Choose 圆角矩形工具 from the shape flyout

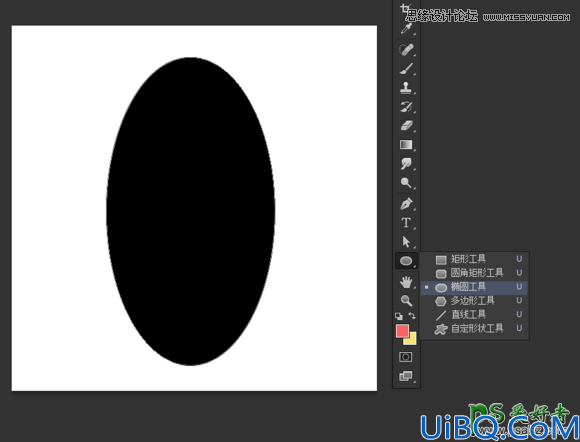[x=475, y=273]
